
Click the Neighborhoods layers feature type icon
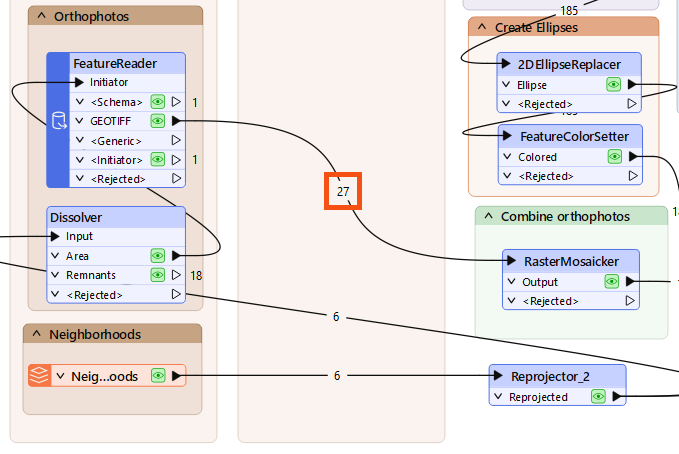pyautogui.click(x=39, y=376)
